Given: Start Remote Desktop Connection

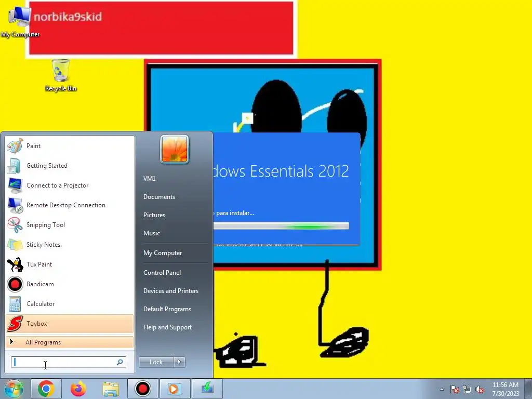Looking at the screenshot, I should coord(70,205).
